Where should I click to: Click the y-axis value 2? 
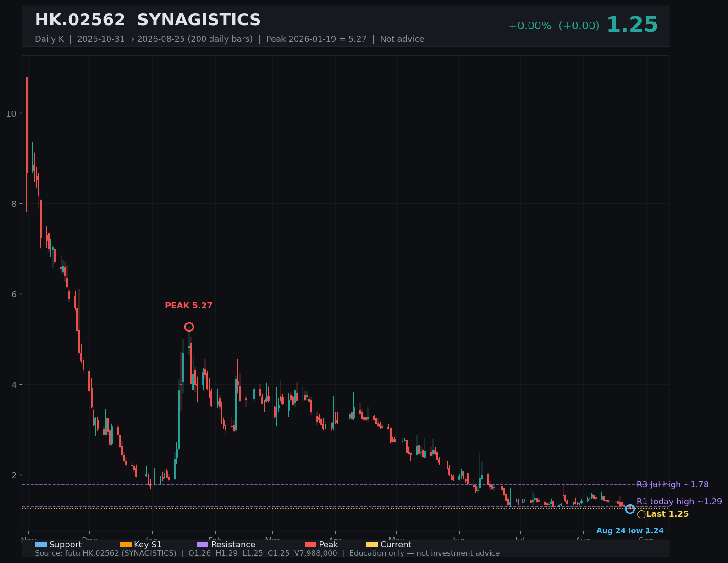(x=14, y=475)
